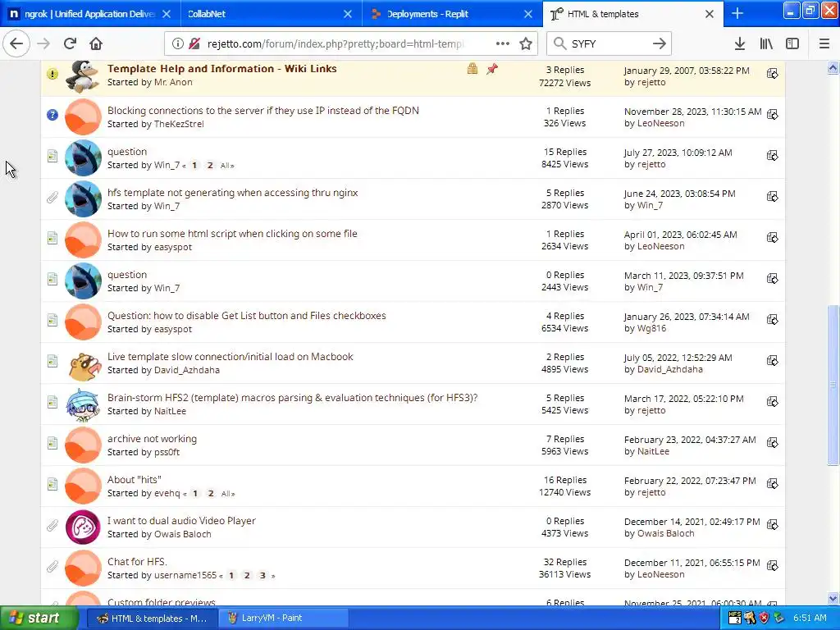The image size is (840, 630).
Task: Click the penguin avatar of Mr. Anon
Action: point(83,75)
